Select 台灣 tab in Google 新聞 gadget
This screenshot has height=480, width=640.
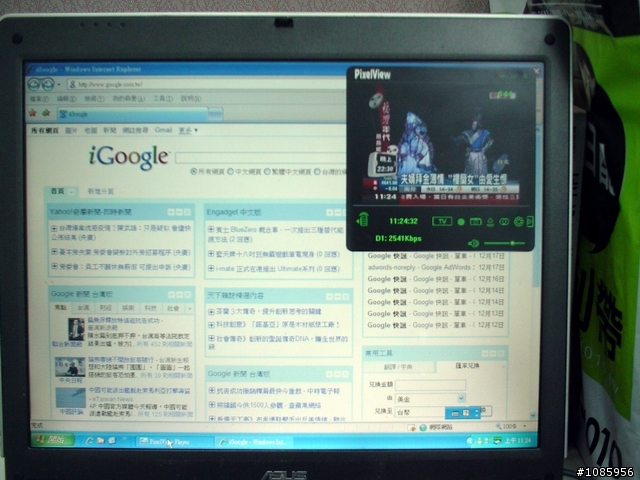pyautogui.click(x=83, y=308)
